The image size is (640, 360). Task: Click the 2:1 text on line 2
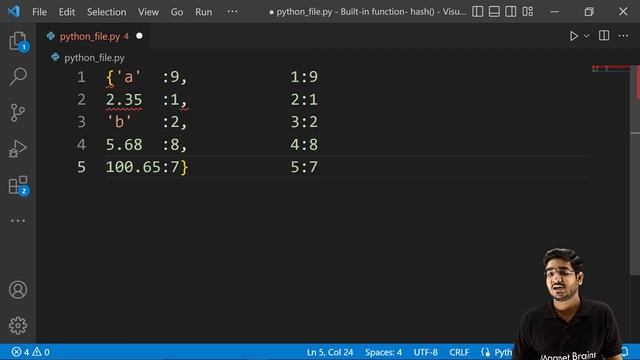[304, 100]
